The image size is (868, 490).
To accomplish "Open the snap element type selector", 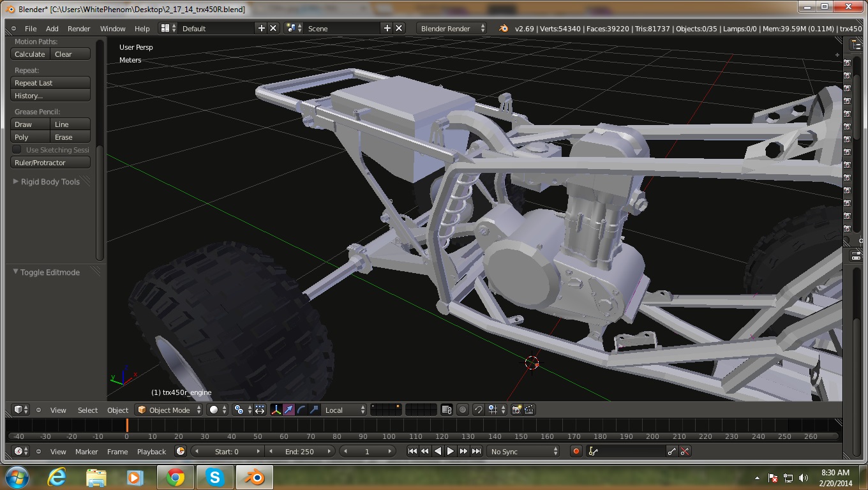I will click(x=497, y=410).
